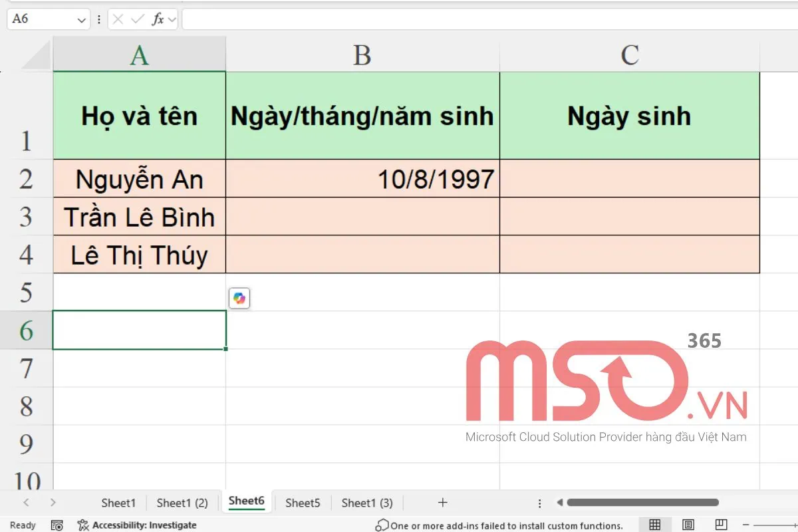Screen dimensions: 798x532
Task: Click the Copilot icon near cell B5
Action: coord(239,298)
